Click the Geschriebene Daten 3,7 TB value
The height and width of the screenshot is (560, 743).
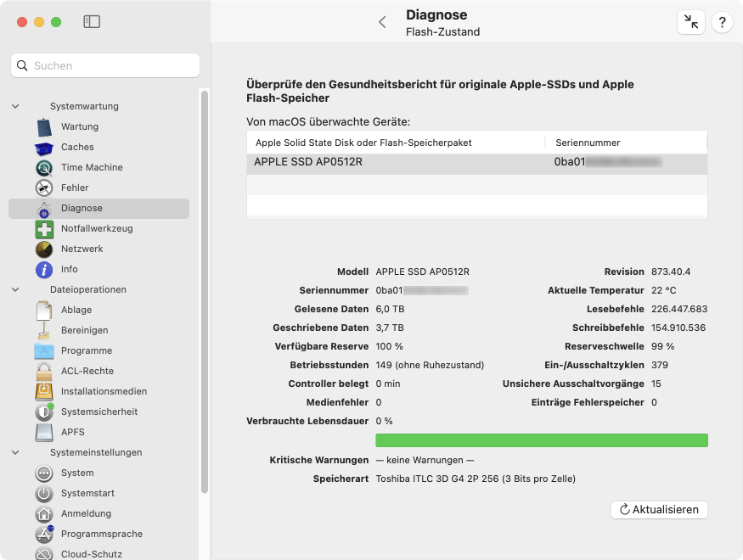pyautogui.click(x=390, y=328)
